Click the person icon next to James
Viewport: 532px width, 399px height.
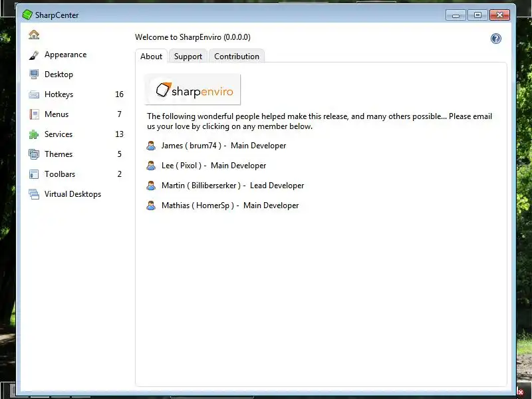tap(151, 146)
